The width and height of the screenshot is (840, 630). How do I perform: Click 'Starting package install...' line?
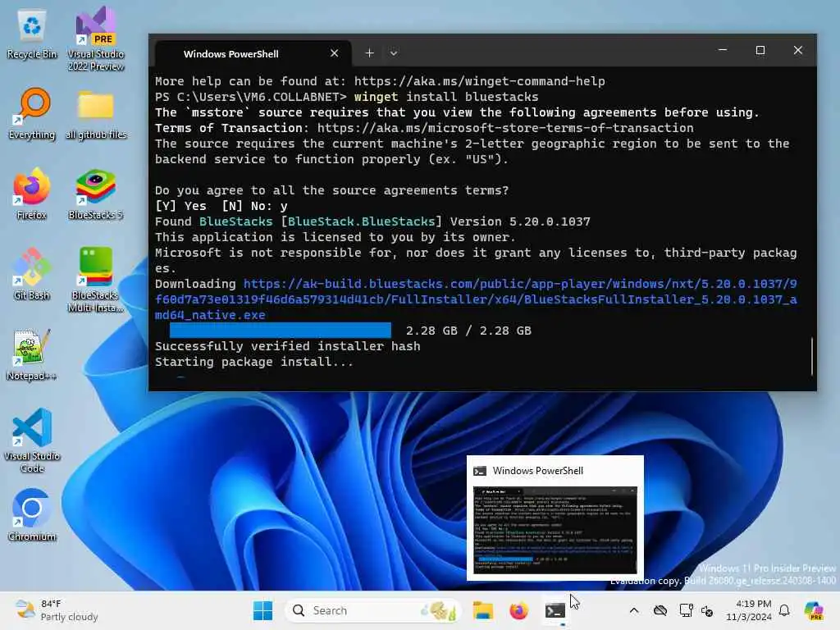point(254,362)
